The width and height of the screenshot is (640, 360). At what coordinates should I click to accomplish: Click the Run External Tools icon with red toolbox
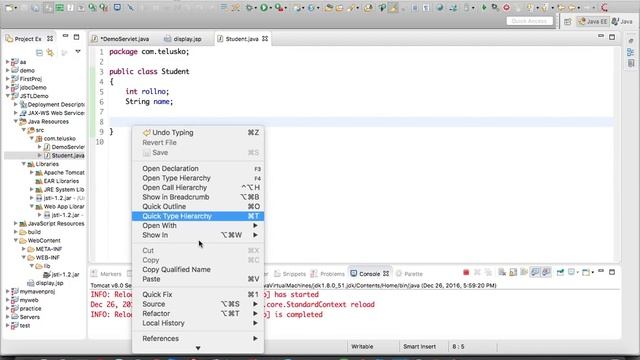click(279, 7)
